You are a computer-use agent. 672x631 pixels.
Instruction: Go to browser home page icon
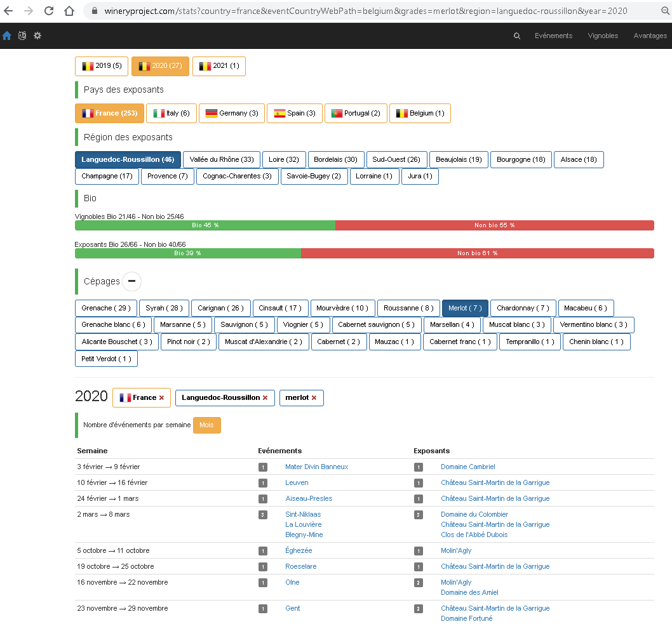(x=69, y=11)
